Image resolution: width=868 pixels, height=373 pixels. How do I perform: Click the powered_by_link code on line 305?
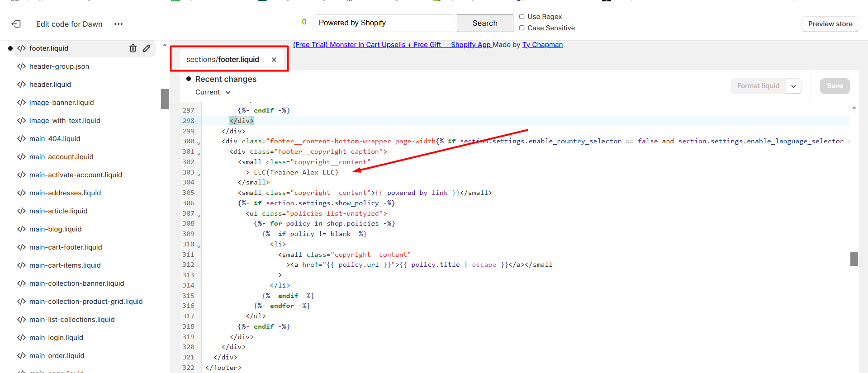(417, 193)
